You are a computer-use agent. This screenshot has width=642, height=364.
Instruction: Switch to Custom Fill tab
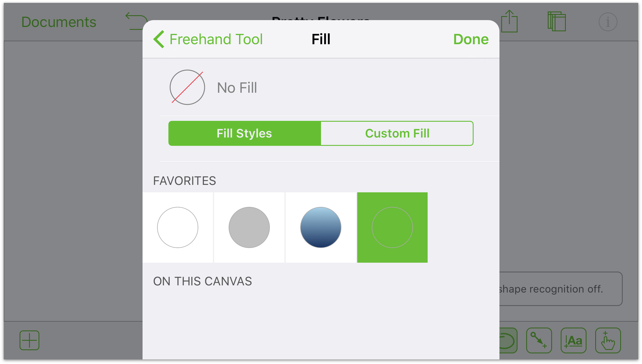click(396, 133)
